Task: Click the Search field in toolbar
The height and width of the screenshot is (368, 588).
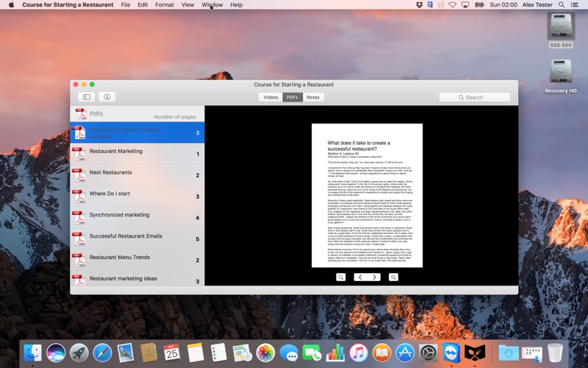Action: click(x=474, y=97)
